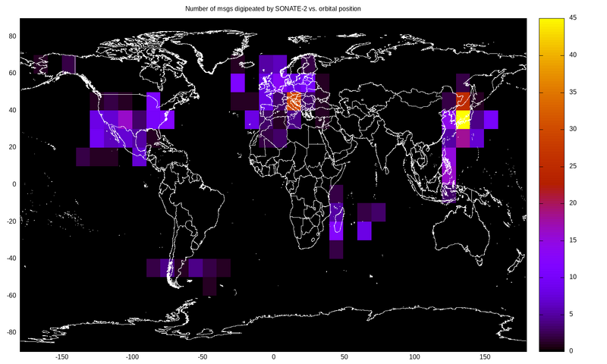Click the x-axis tick label -100

coord(132,356)
